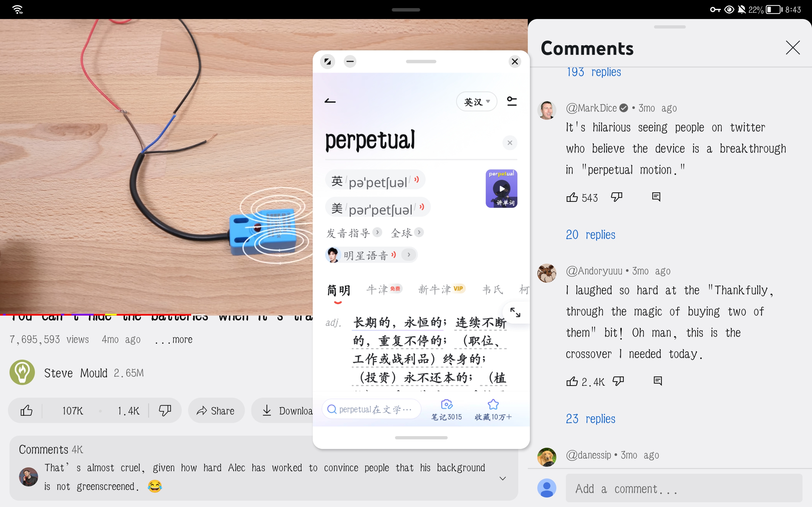Open 23 replies on Andoryuuu's comment

pyautogui.click(x=590, y=419)
